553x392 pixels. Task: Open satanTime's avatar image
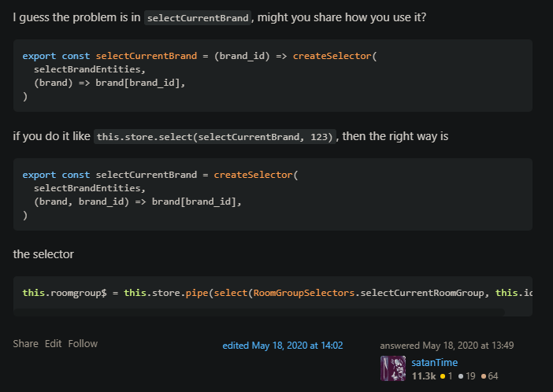tap(393, 368)
